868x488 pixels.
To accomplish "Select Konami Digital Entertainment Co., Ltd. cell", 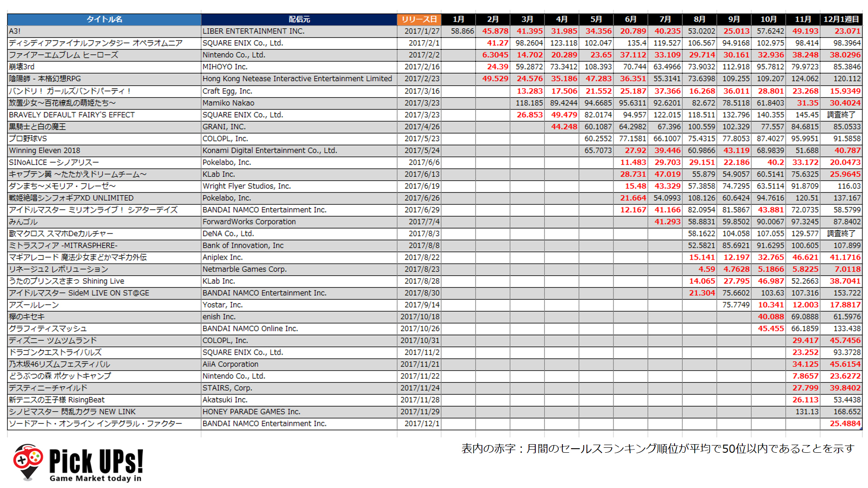I will 299,150.
